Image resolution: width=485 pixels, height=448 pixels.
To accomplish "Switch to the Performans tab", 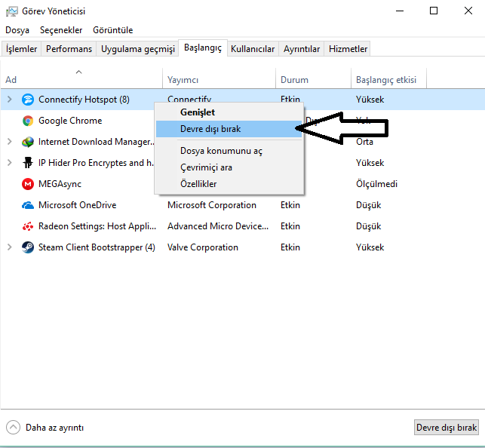I will click(69, 49).
